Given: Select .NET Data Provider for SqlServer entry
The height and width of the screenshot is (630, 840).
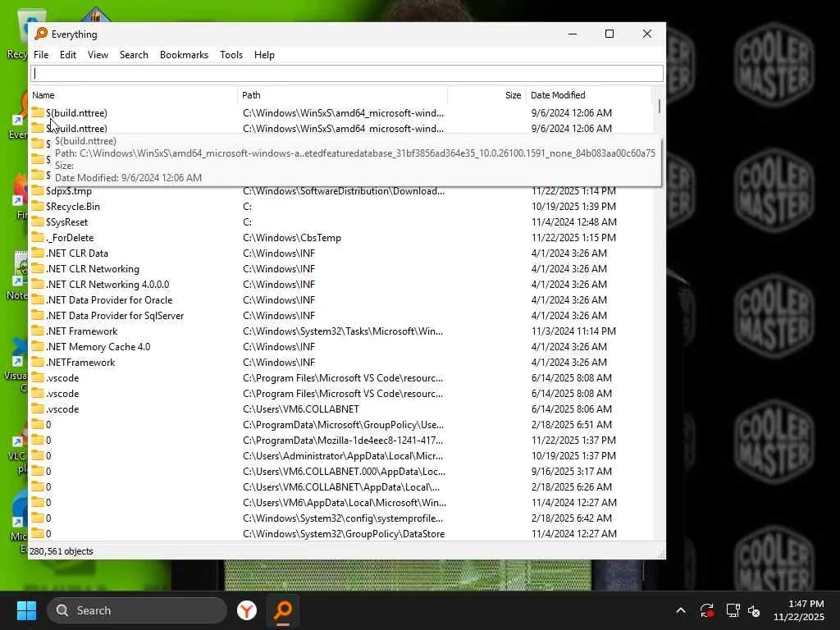Looking at the screenshot, I should [115, 315].
